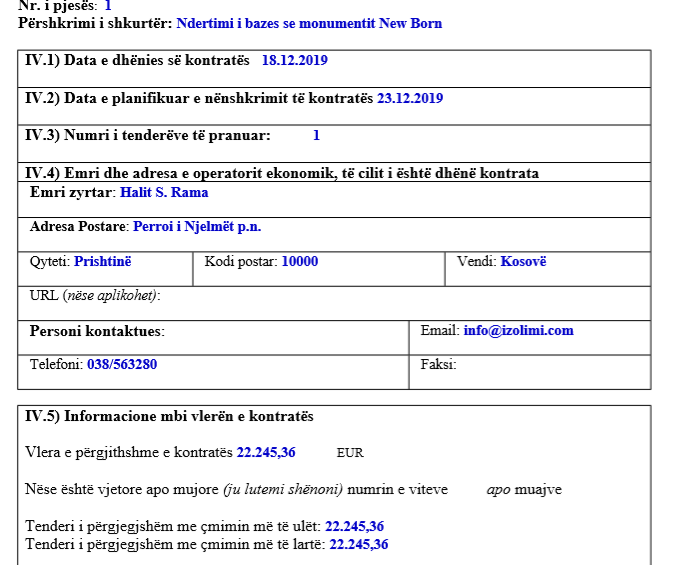
Task: Click the Përshkrimi i shkurtër label
Action: pos(95,23)
